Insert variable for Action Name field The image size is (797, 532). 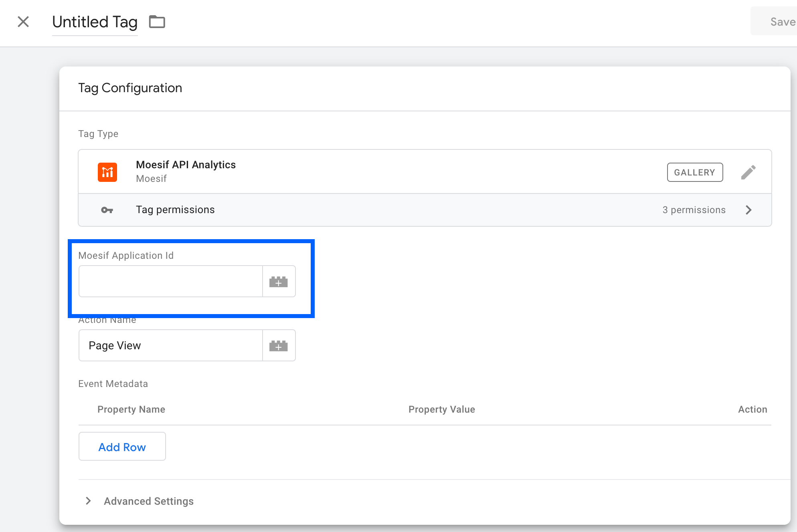(279, 346)
